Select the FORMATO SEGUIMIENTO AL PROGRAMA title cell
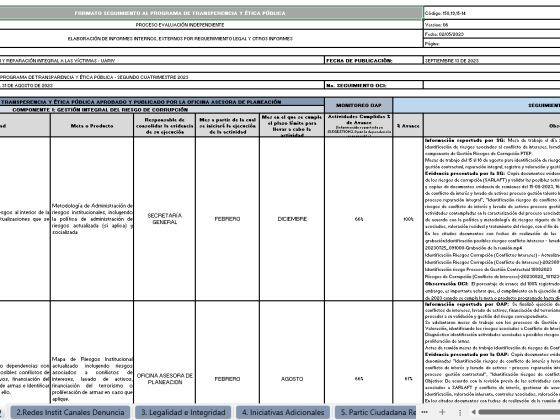560x420 pixels. (211, 13)
